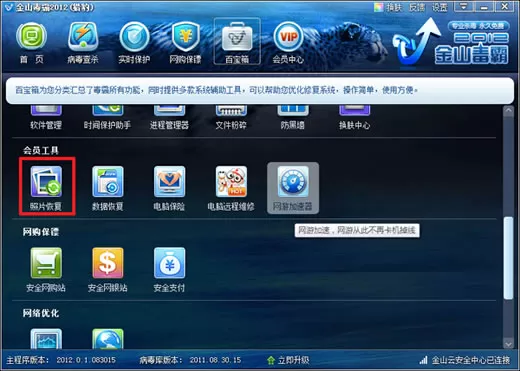Click the scrollbar up arrow
Screen dimensions: 520x371
(x=508, y=111)
